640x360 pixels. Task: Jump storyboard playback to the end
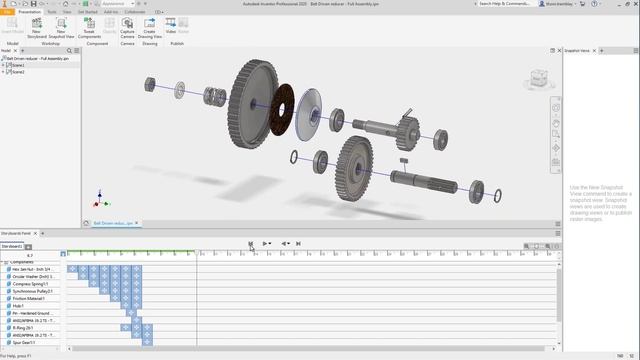coord(298,244)
